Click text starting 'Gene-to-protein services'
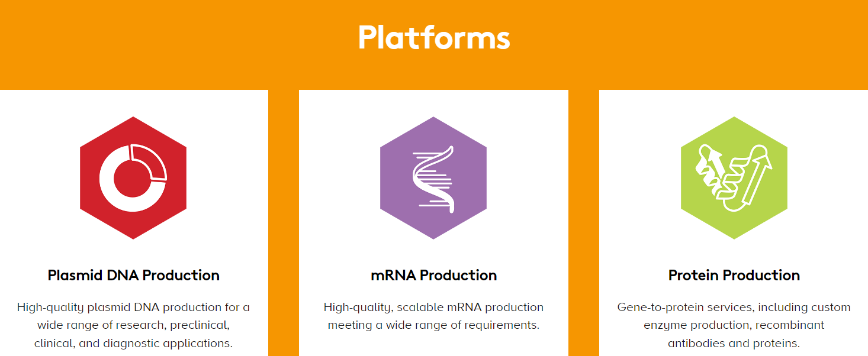 (x=734, y=308)
